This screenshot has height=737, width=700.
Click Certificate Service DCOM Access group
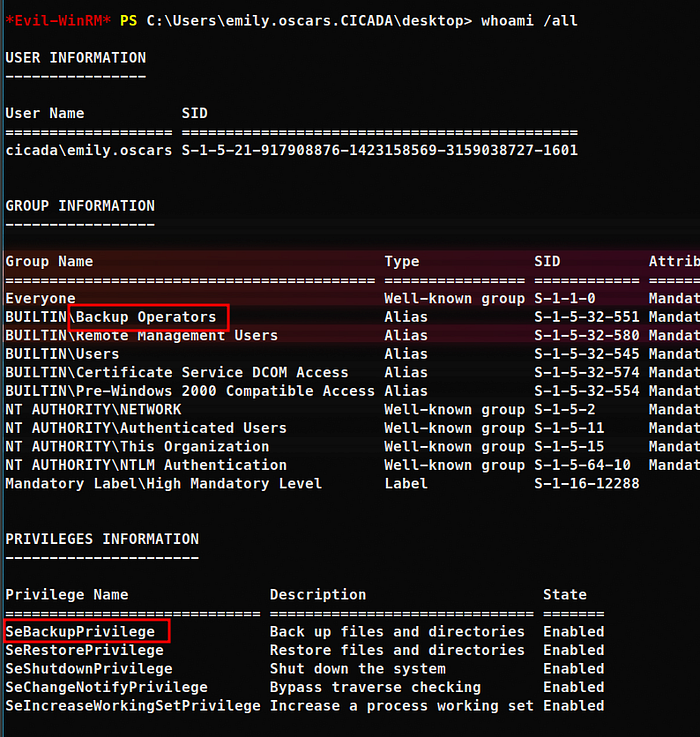[x=177, y=373]
